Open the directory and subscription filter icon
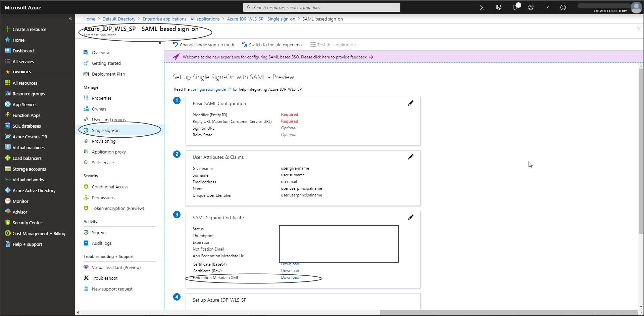 point(499,7)
